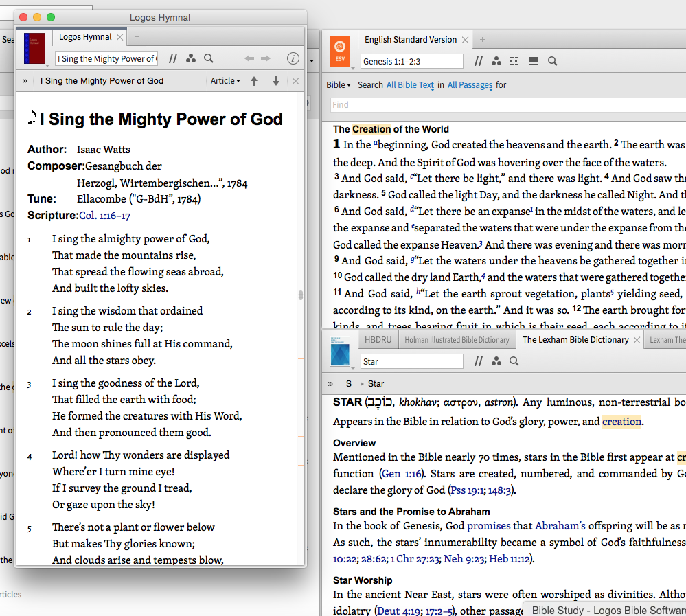Click the Star reference box in the Lexham panel
686x616 pixels.
[x=412, y=361]
